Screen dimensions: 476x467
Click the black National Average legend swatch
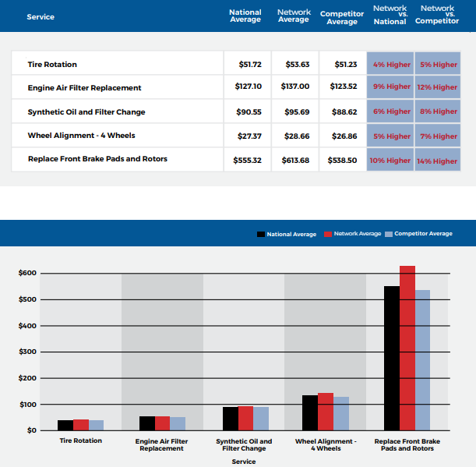click(261, 234)
